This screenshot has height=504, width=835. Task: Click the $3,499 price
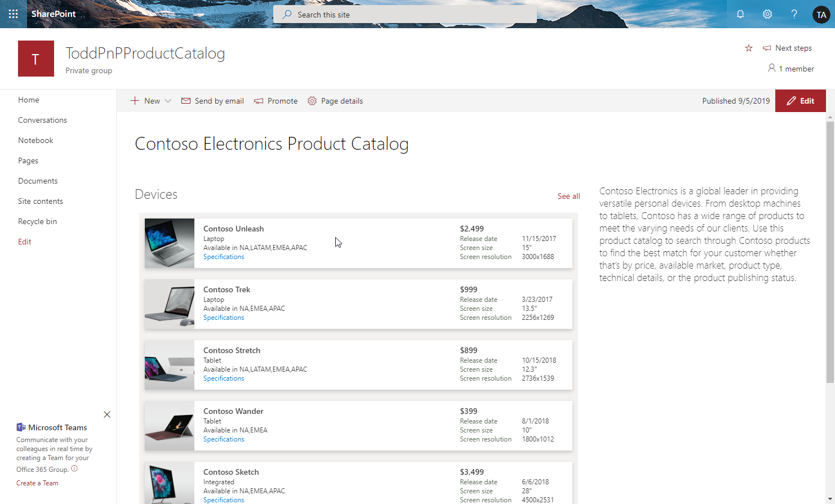[472, 472]
